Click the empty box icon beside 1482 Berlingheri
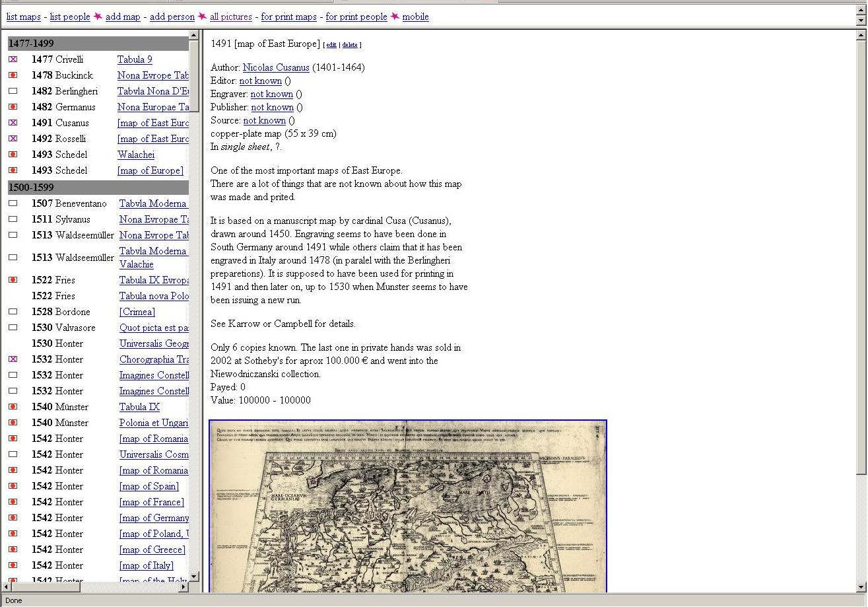This screenshot has width=868, height=607. pyautogui.click(x=13, y=91)
